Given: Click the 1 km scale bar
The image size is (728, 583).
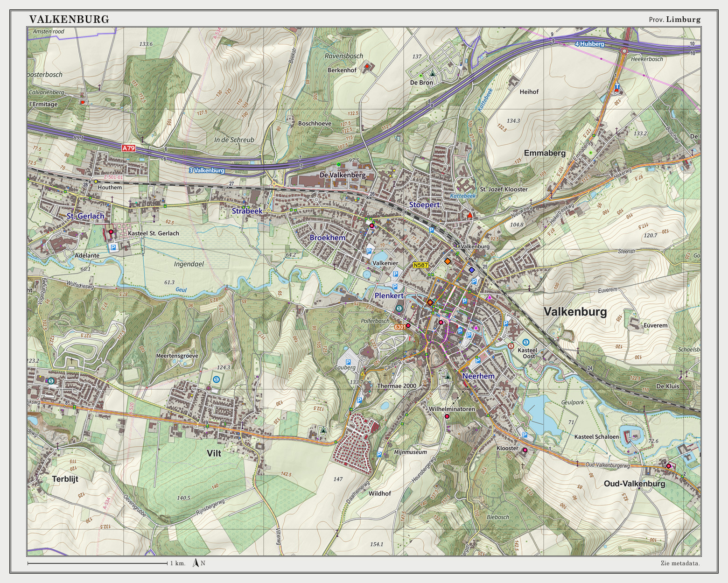Looking at the screenshot, I should (x=97, y=563).
